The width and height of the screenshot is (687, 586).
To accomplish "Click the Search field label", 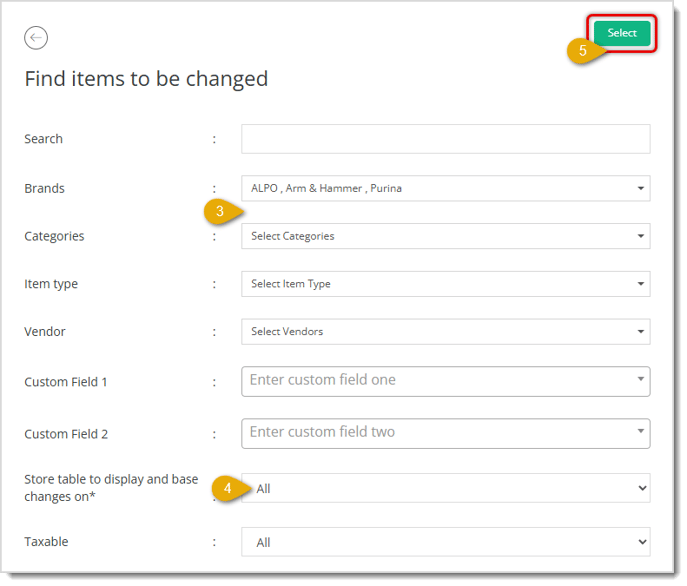I will [x=44, y=140].
